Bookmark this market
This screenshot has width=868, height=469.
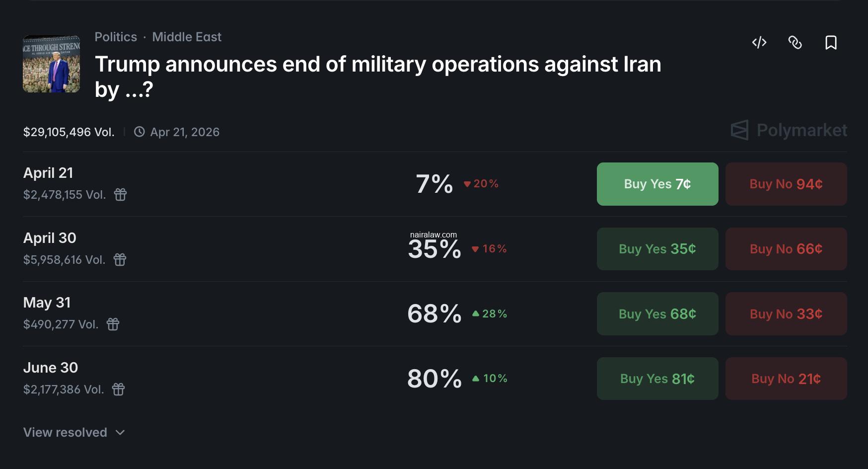click(832, 43)
